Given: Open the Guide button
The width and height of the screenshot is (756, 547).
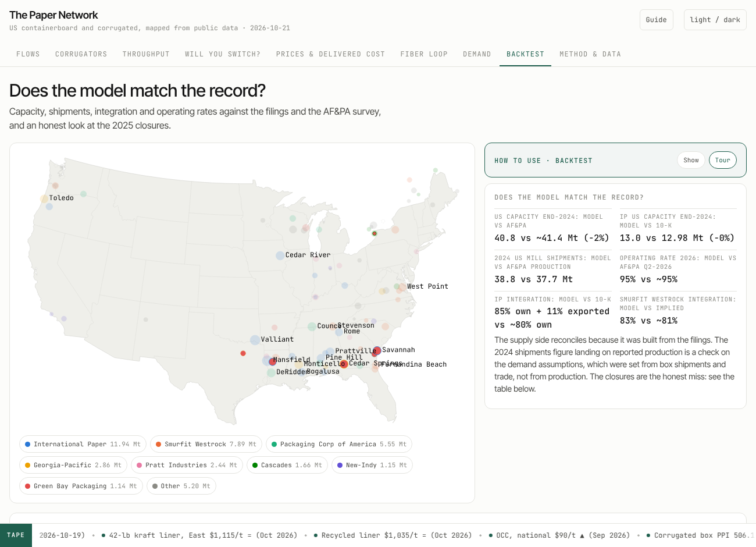Looking at the screenshot, I should [x=657, y=20].
